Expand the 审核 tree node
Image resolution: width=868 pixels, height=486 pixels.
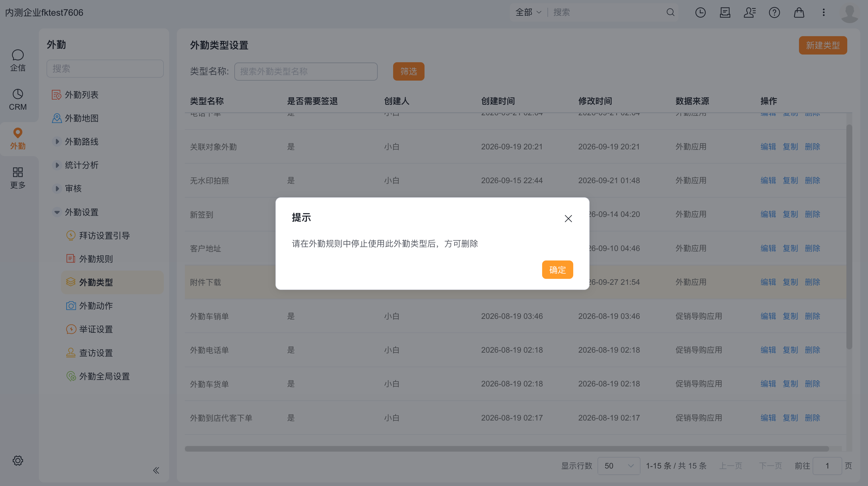coord(57,188)
